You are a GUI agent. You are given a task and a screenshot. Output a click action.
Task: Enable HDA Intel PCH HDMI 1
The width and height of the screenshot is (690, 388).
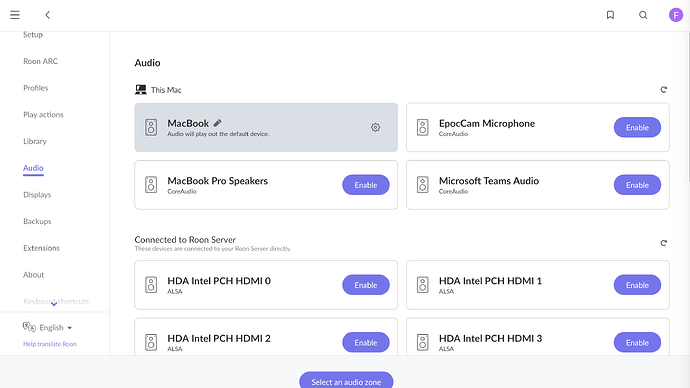pos(637,285)
